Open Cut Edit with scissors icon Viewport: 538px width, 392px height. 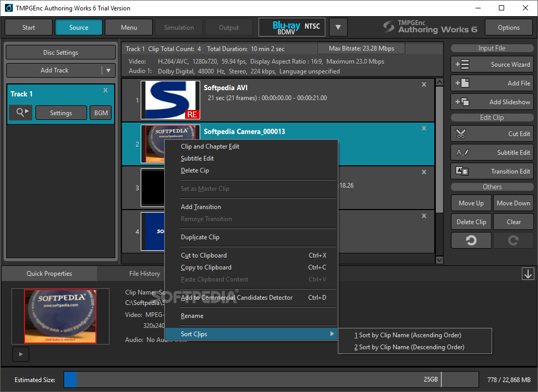coord(492,134)
